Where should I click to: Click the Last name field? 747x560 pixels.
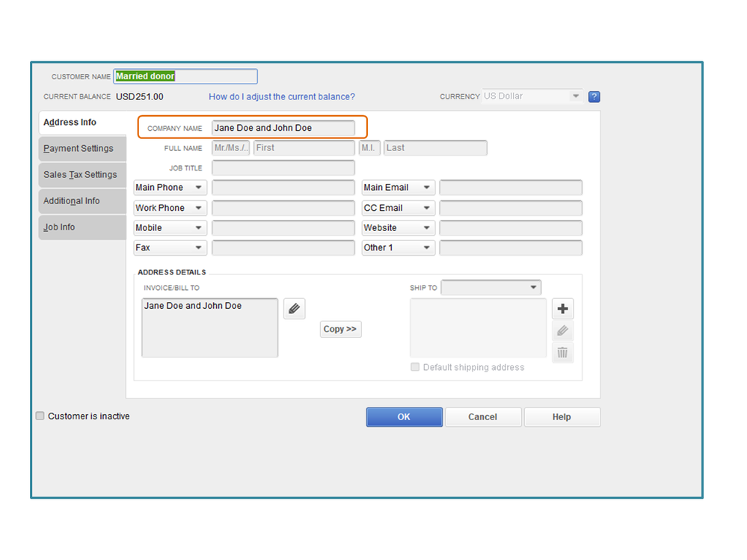[x=435, y=148]
